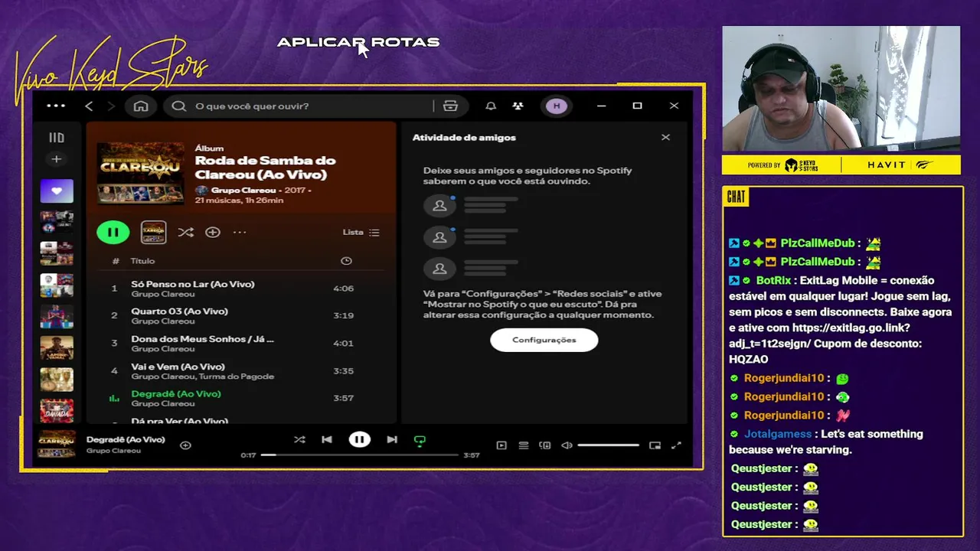Viewport: 980px width, 551px height.
Task: Select 'Vai e Vem (Ao Vivo)' track
Action: coord(241,370)
